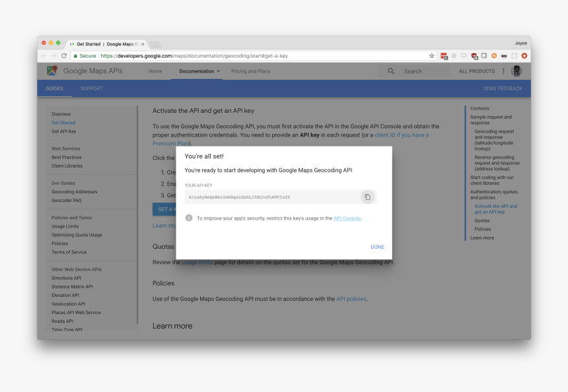The width and height of the screenshot is (568, 392).
Task: Open ALL PRODUCTS
Action: pos(477,71)
